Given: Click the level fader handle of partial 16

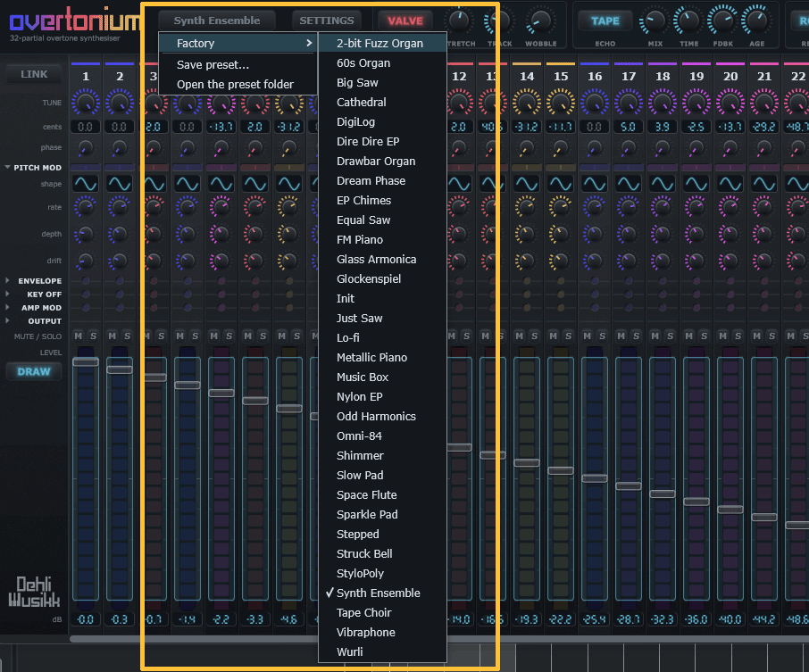Looking at the screenshot, I should (595, 478).
